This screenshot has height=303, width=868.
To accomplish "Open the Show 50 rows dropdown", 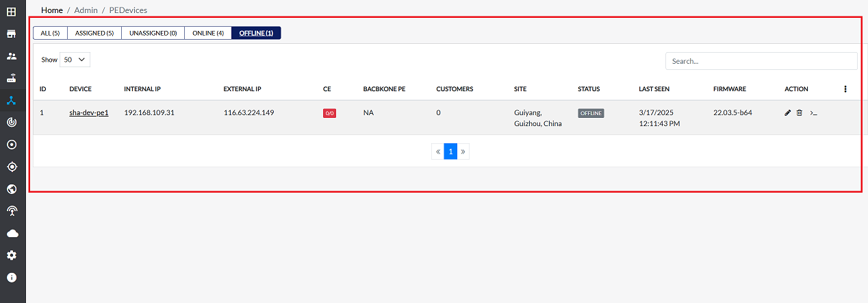I will point(75,60).
